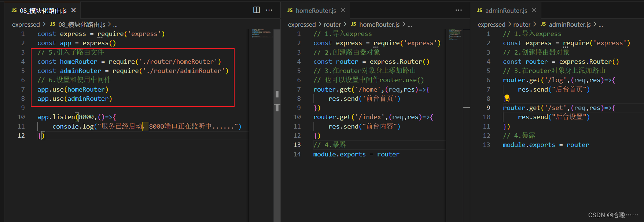Click console.log line in 08_模块化路由.js

[147, 126]
